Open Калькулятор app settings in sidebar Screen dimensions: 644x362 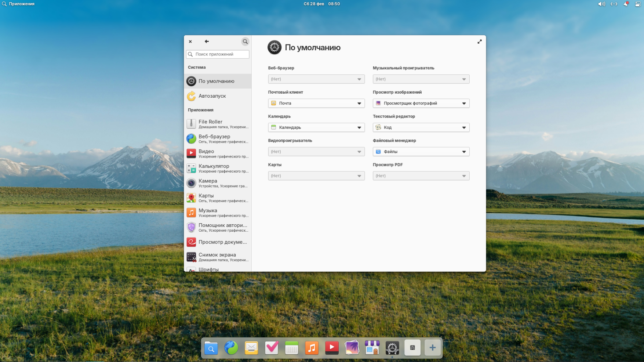tap(218, 168)
